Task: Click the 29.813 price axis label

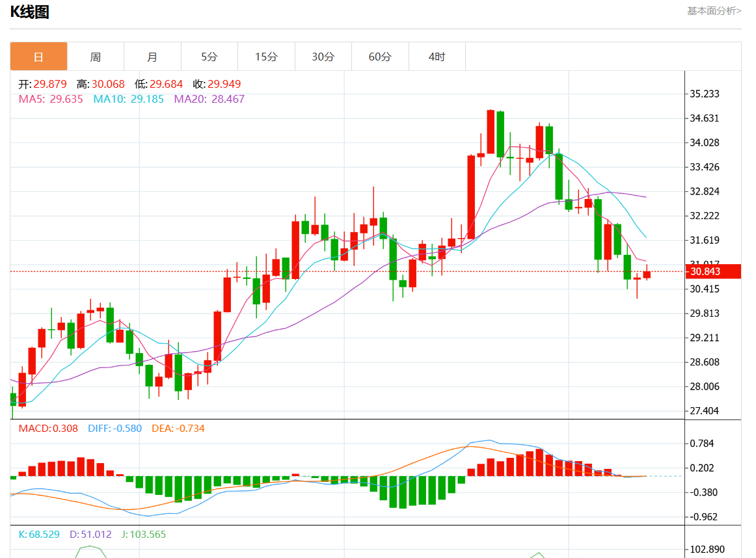Action: [x=705, y=313]
